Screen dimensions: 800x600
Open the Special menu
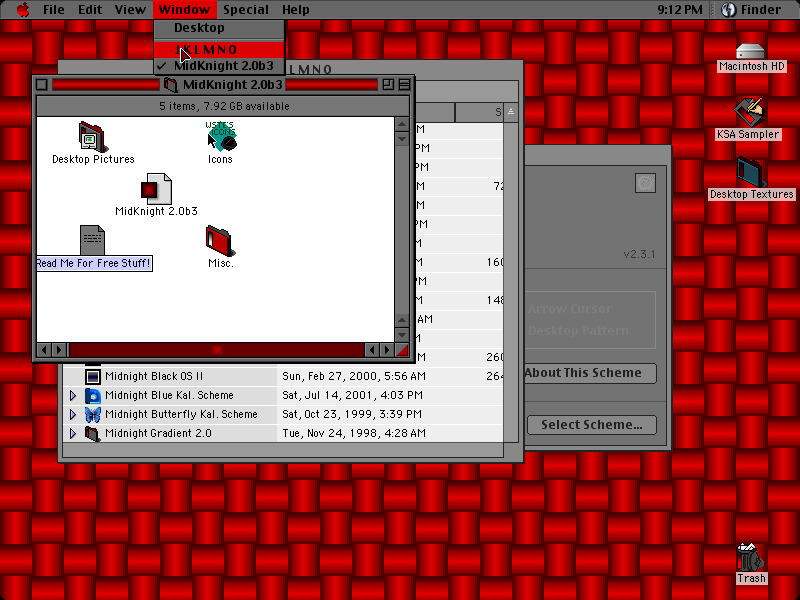(245, 9)
